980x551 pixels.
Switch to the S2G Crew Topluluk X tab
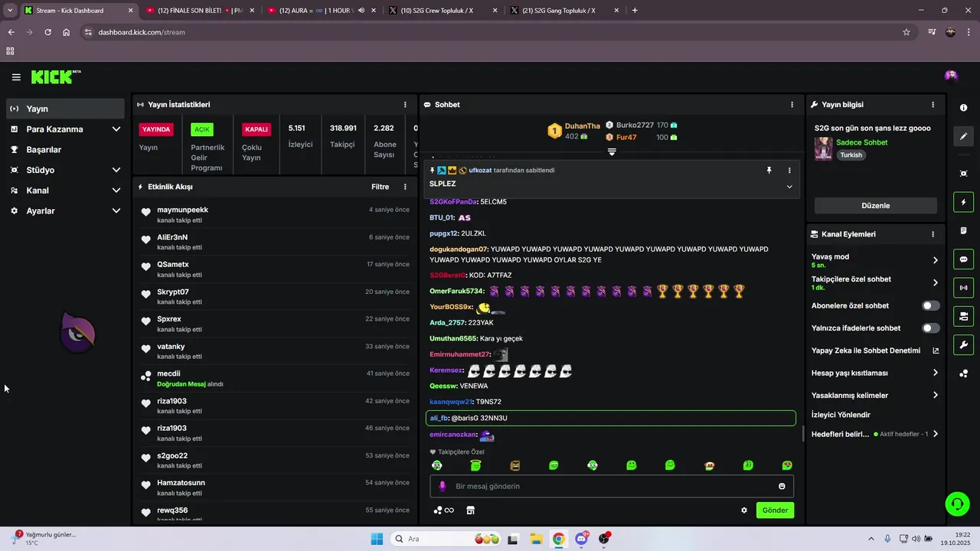click(443, 11)
